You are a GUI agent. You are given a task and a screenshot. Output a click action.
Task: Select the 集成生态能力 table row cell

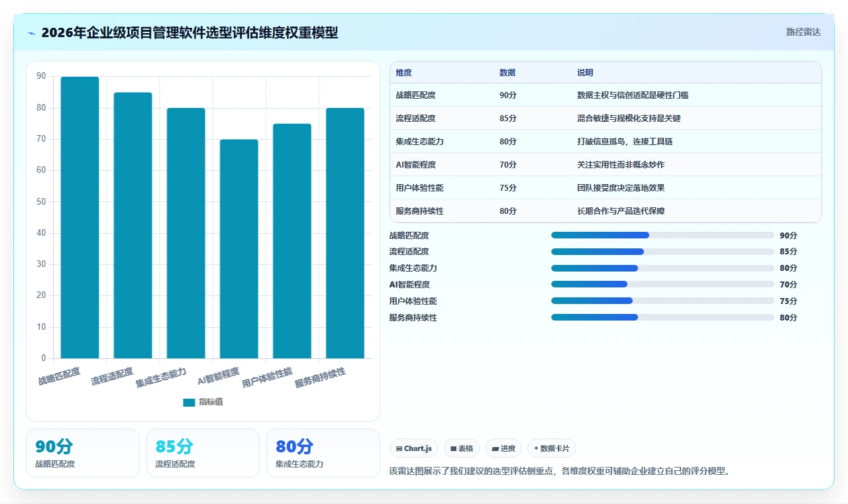tap(419, 142)
